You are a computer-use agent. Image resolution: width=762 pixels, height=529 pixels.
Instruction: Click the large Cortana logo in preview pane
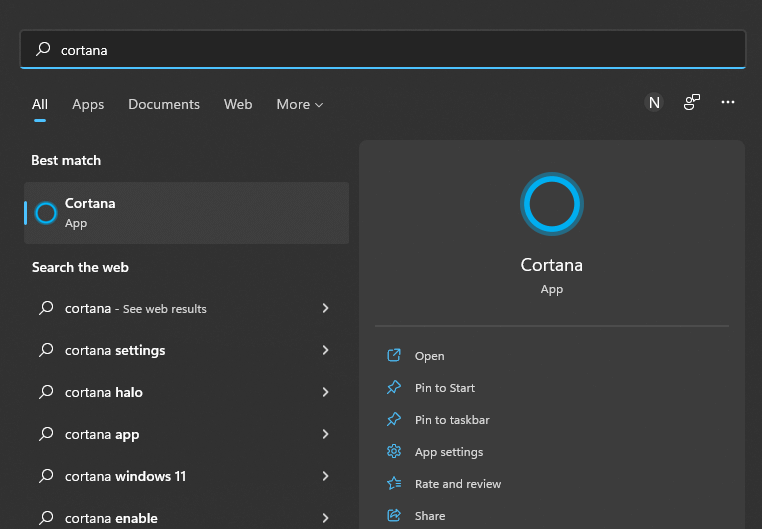pos(552,204)
